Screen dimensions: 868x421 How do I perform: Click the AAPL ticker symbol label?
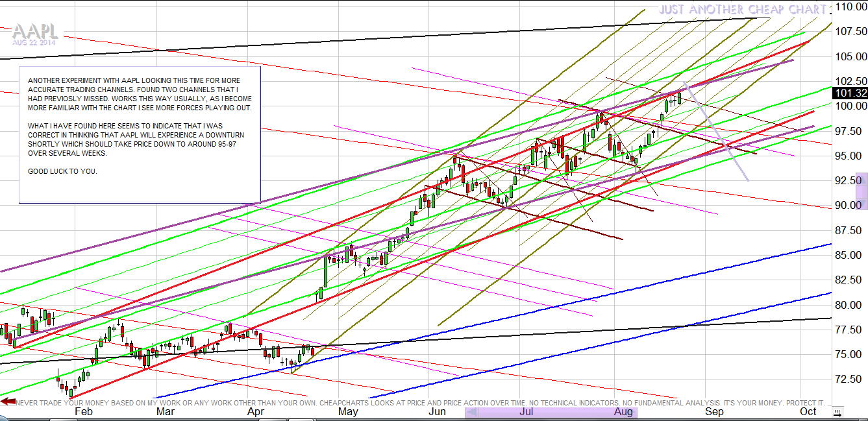pyautogui.click(x=34, y=31)
